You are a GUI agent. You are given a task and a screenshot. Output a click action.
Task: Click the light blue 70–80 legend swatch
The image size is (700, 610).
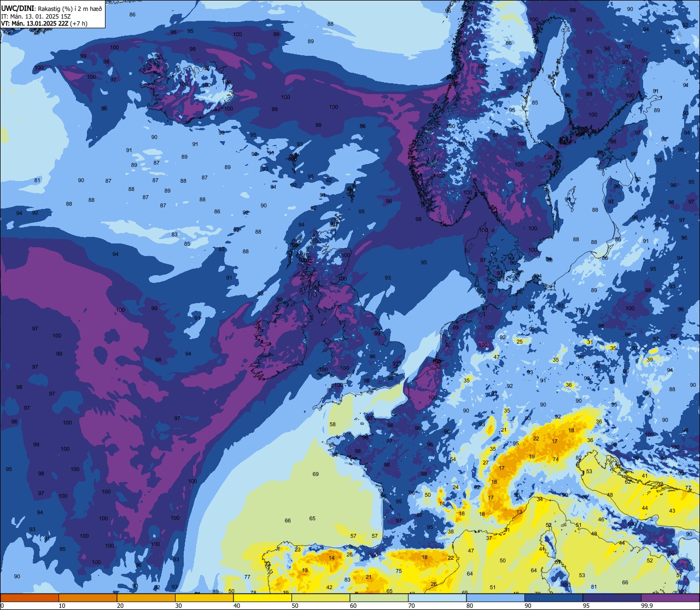(437, 597)
